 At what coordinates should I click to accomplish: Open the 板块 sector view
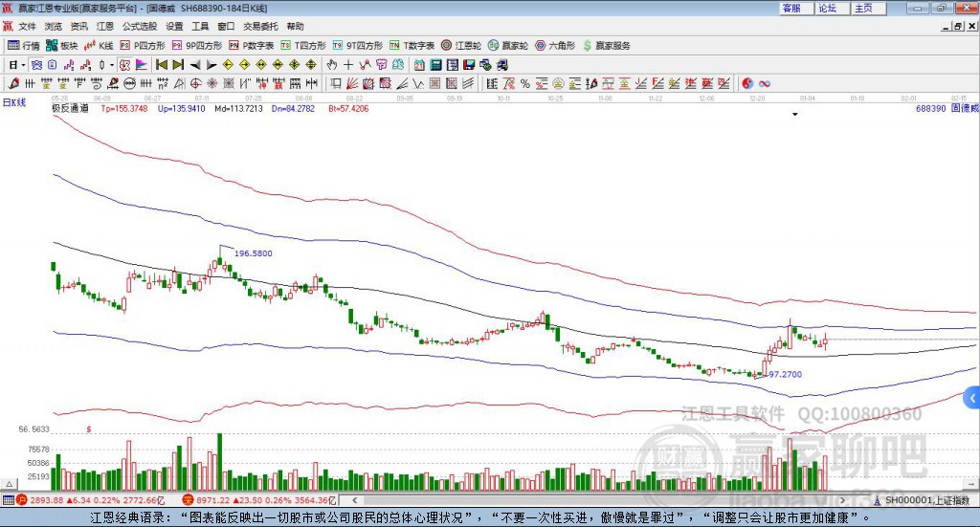[61, 46]
